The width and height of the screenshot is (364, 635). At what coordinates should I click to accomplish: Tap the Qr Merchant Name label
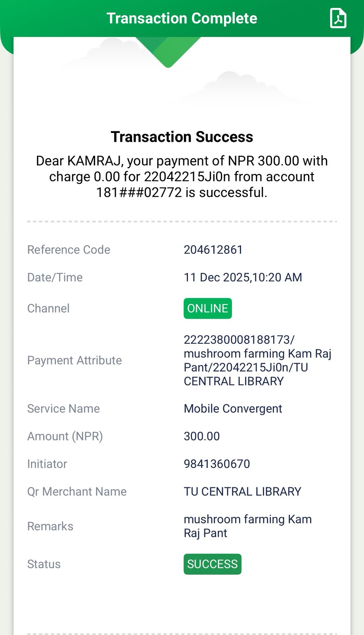tap(77, 492)
